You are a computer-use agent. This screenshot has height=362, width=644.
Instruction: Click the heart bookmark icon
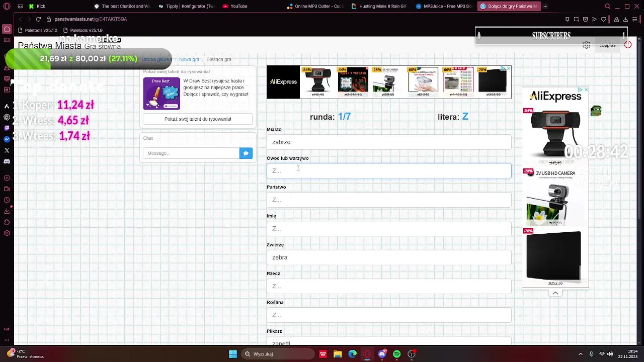coord(603,19)
